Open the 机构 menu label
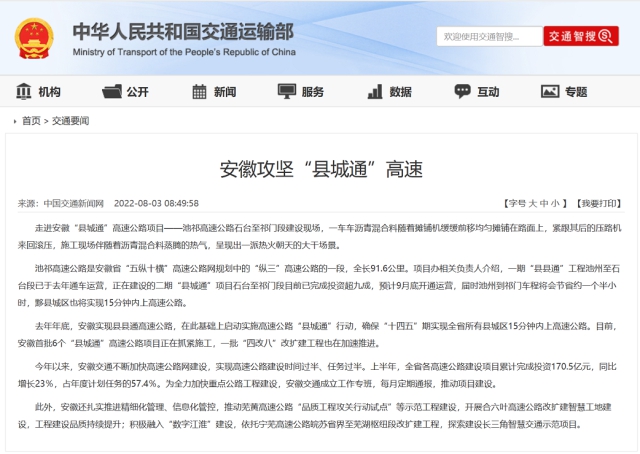640x454 pixels. (49, 92)
